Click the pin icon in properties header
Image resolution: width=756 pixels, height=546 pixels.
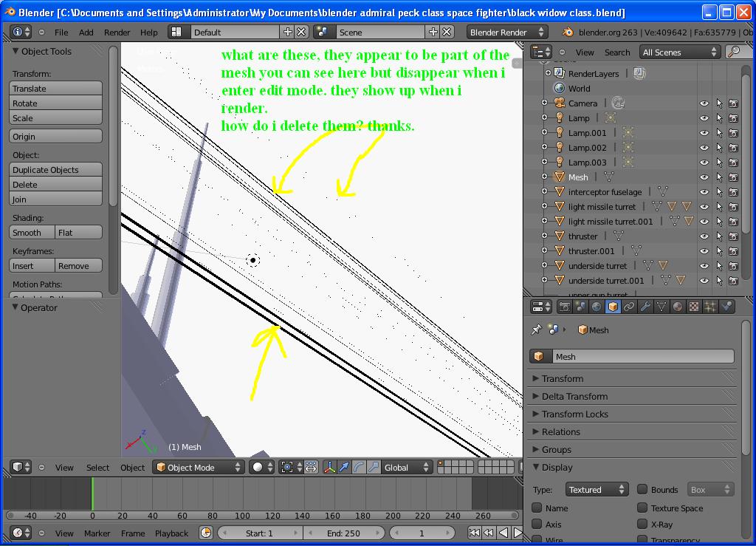[536, 330]
